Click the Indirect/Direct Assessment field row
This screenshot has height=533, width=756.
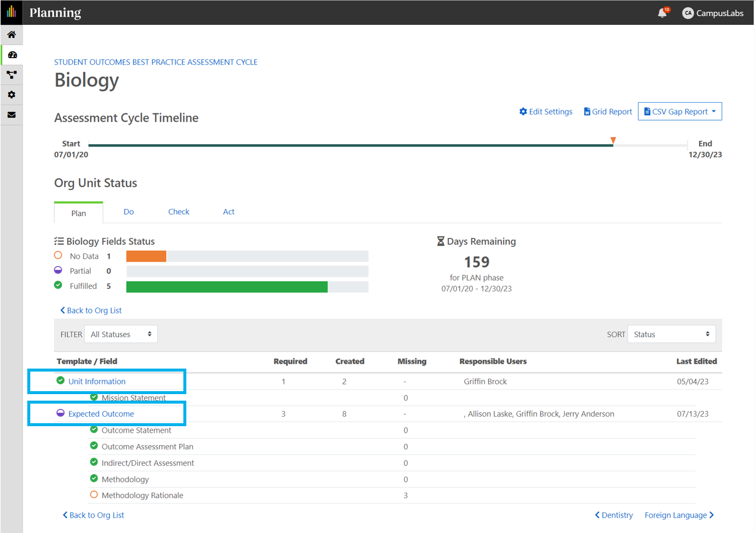coord(392,463)
